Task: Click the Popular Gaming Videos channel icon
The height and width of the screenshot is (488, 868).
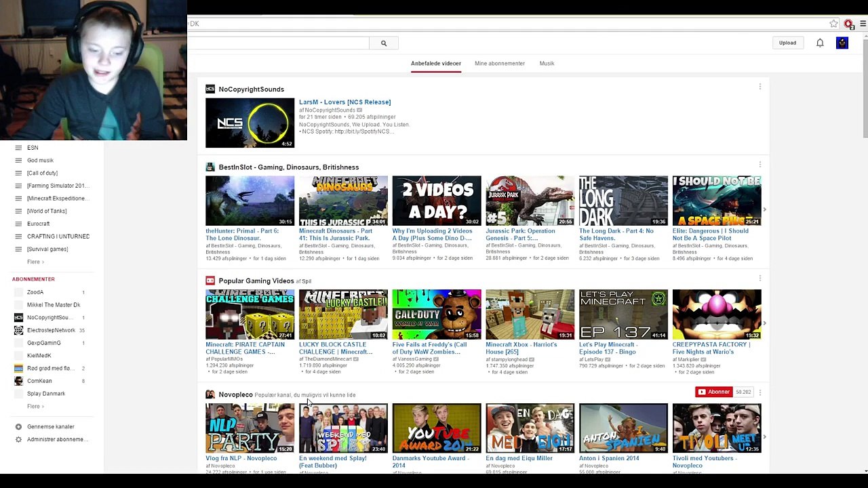Action: pos(210,281)
